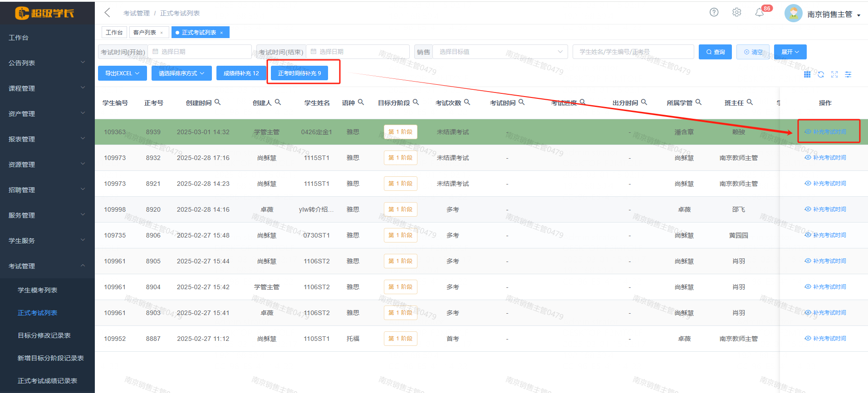This screenshot has height=393, width=868.
Task: Open notifications bell with 86 badge
Action: pyautogui.click(x=760, y=13)
